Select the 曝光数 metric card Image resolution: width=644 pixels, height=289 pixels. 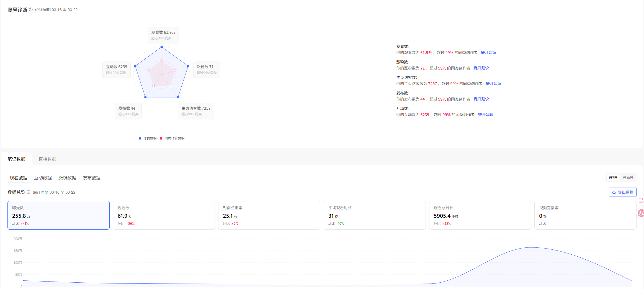(58, 215)
